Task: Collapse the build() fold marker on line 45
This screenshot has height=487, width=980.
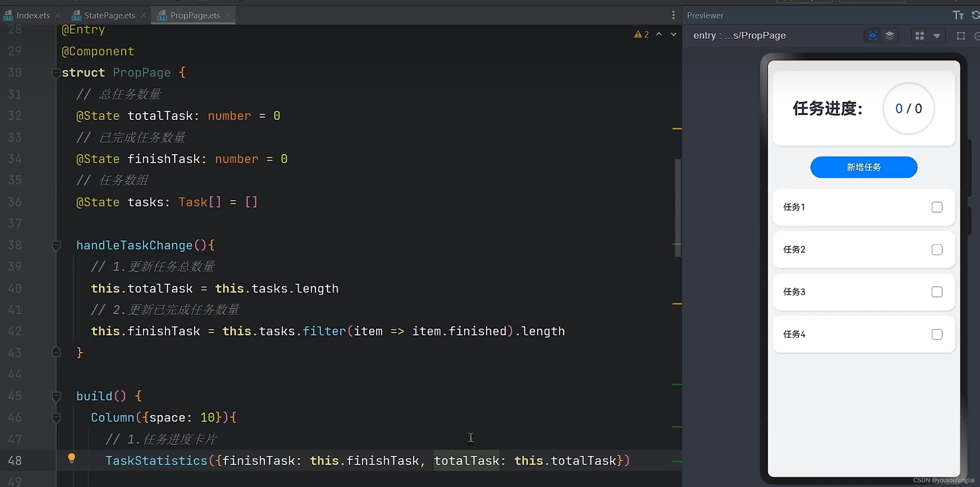Action: 56,396
